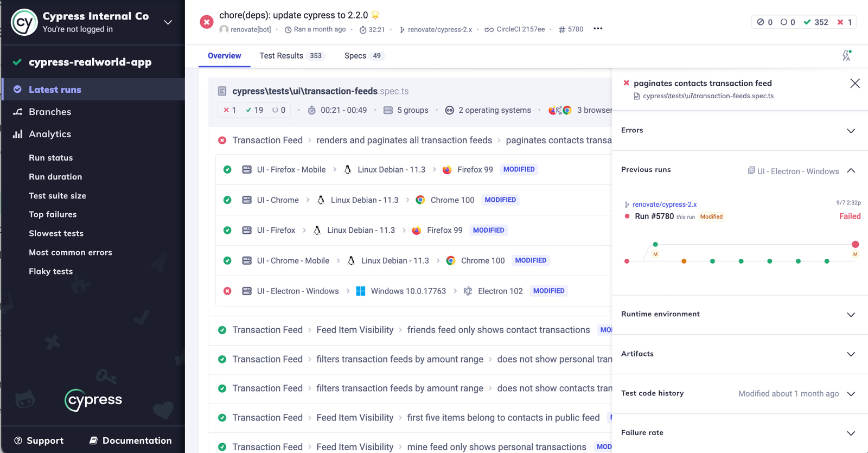Open the organization switcher chevron
This screenshot has width=868, height=453.
(168, 22)
